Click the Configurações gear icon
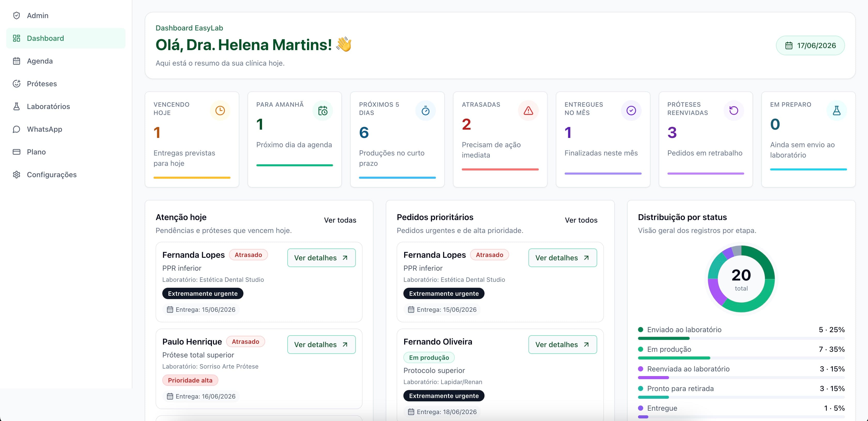868x421 pixels. pos(17,174)
